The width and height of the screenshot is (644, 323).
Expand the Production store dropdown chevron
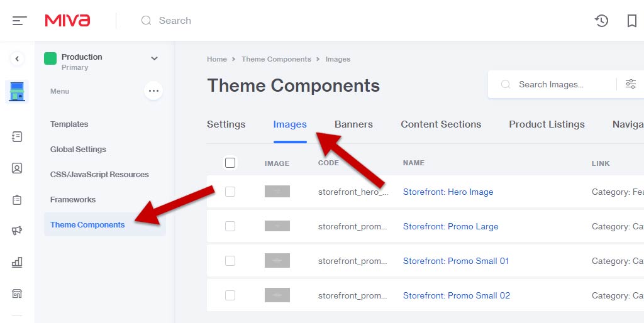tap(155, 58)
